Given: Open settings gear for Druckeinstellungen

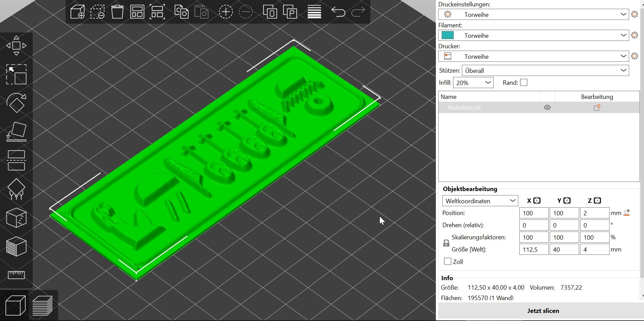Looking at the screenshot, I should point(635,14).
